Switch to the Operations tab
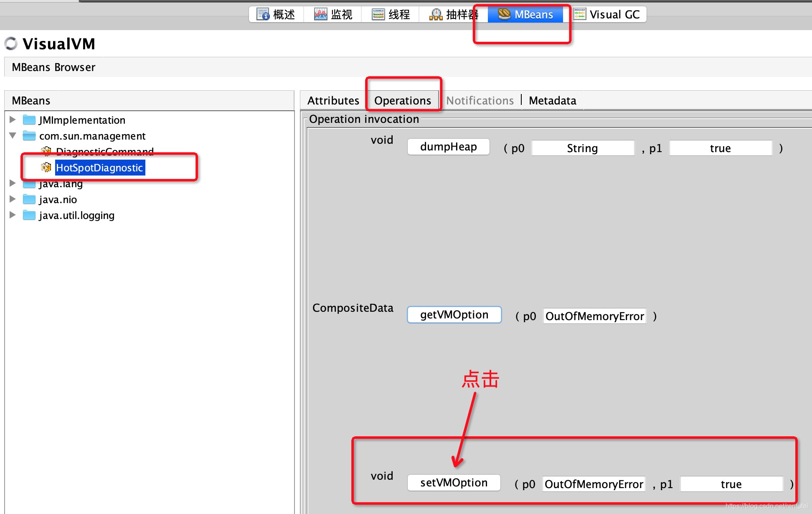 (x=403, y=101)
